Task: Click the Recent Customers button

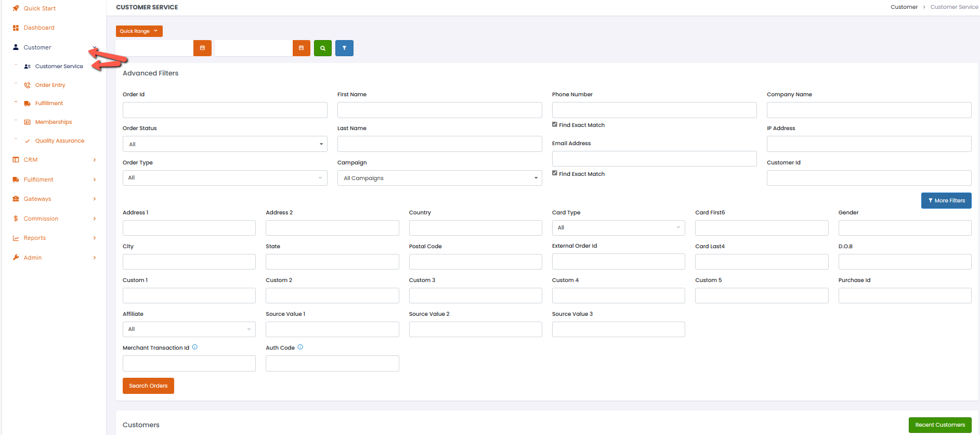Action: tap(939, 425)
